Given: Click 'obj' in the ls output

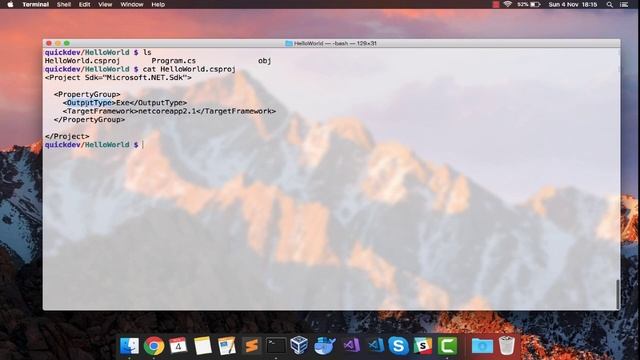Looking at the screenshot, I should click(264, 61).
